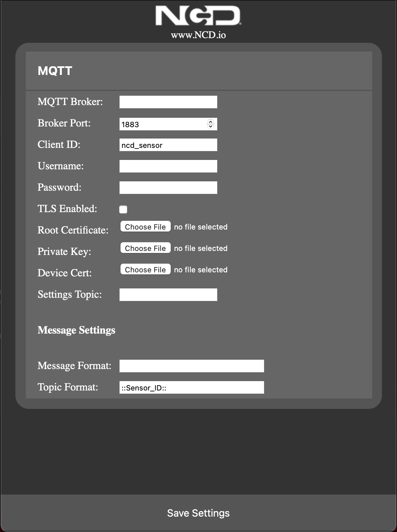Viewport: 397px width, 532px height.
Task: Click Choose File for Private Key
Action: [x=145, y=248]
